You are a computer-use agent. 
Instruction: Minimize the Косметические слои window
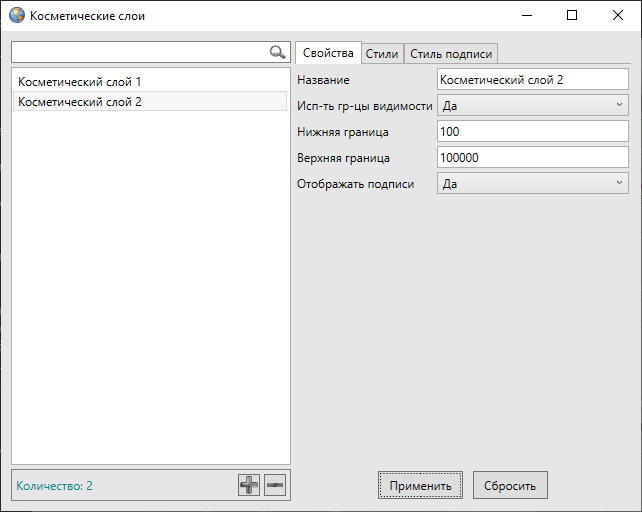point(526,15)
